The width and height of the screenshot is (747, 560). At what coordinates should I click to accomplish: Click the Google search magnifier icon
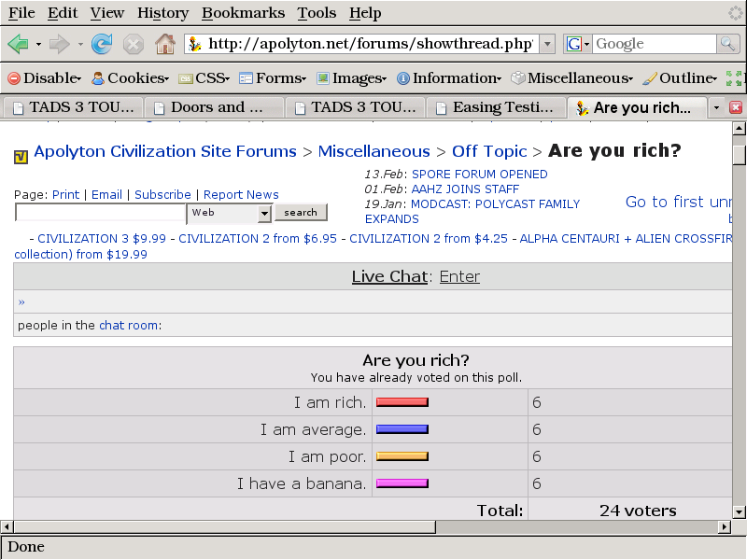727,44
